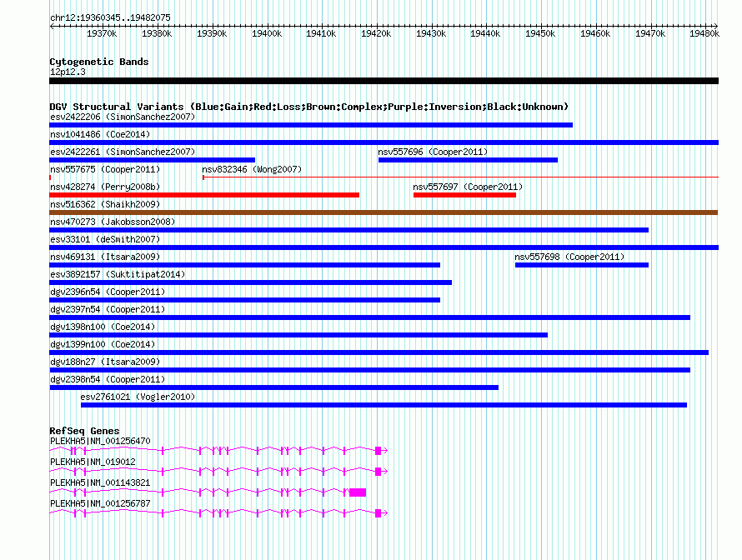This screenshot has width=742, height=560.
Task: Click the 19420k ruler position
Action: pyautogui.click(x=376, y=33)
